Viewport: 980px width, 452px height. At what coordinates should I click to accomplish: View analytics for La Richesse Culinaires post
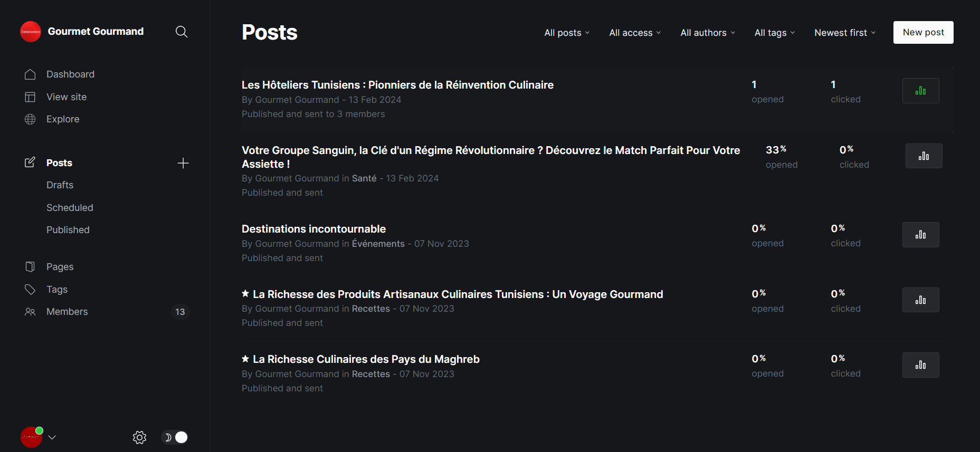tap(920, 365)
